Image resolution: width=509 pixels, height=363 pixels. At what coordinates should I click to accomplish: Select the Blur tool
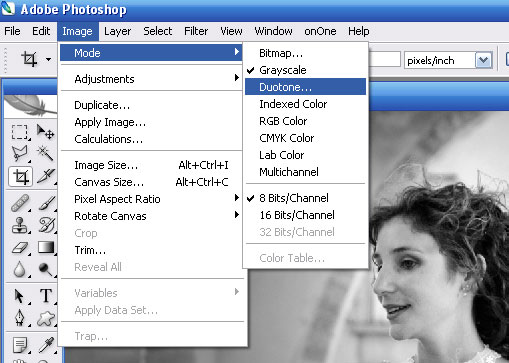20,269
